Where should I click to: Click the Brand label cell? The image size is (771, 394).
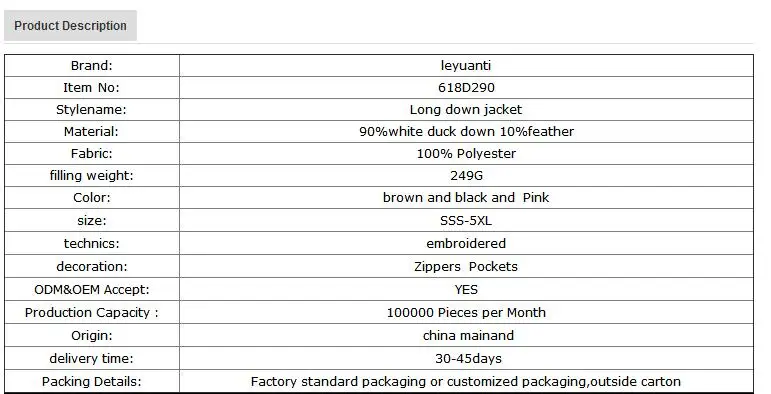pos(92,65)
